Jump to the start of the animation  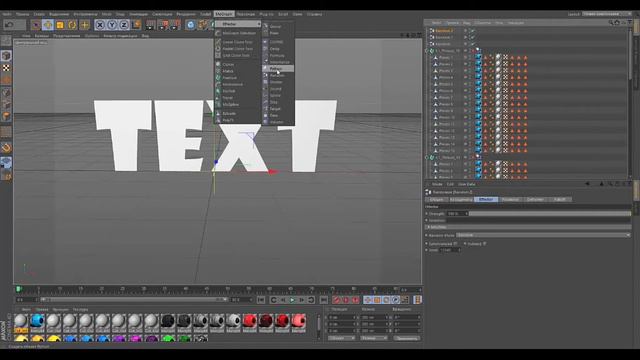coord(261,300)
